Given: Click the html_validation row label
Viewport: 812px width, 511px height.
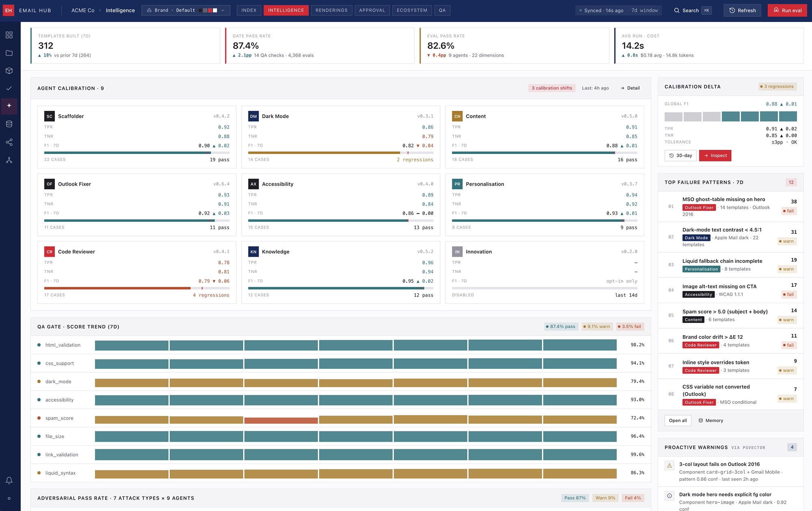Looking at the screenshot, I should click(x=63, y=345).
